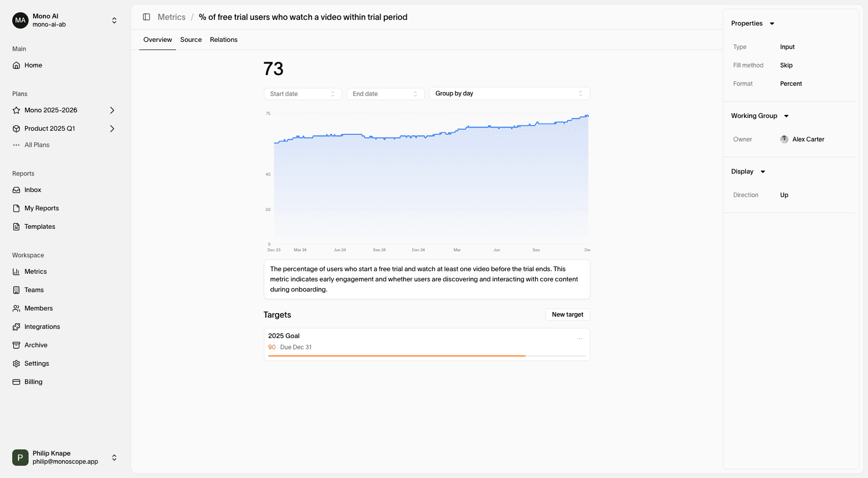
Task: Switch to the Relations tab
Action: tap(224, 40)
